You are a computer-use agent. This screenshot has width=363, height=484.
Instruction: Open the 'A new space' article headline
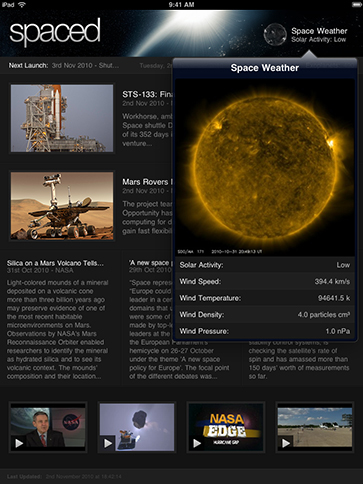[151, 263]
